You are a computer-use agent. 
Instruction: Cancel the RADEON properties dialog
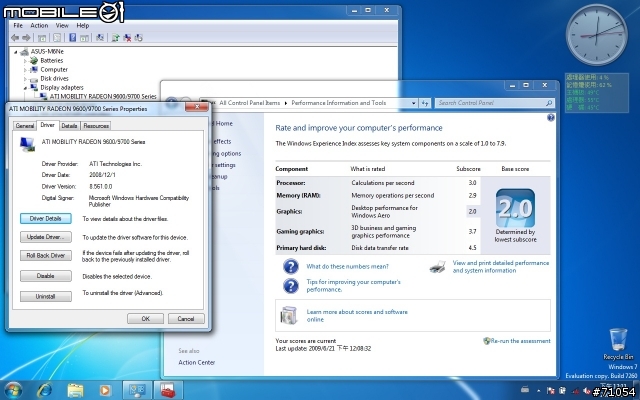(x=186, y=319)
